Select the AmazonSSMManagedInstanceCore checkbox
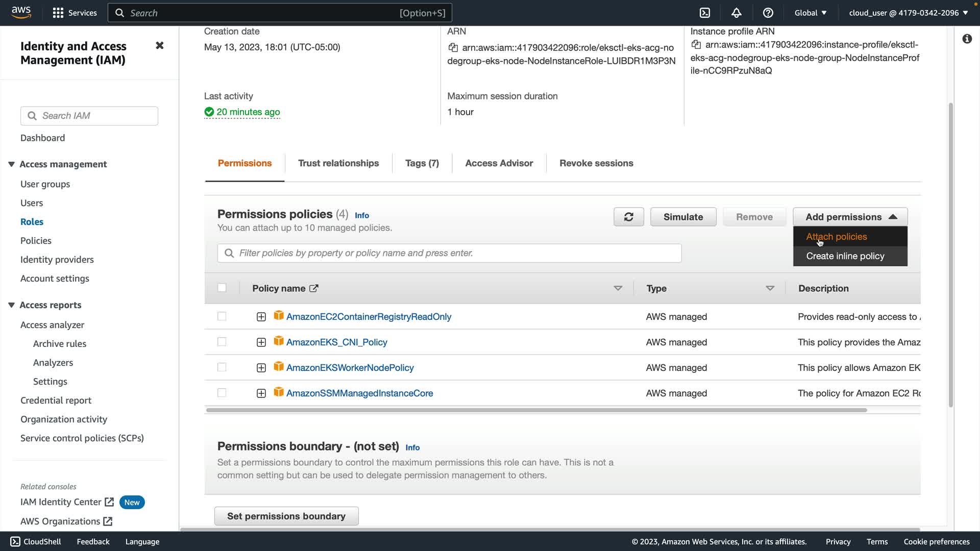This screenshot has height=551, width=980. [x=222, y=393]
